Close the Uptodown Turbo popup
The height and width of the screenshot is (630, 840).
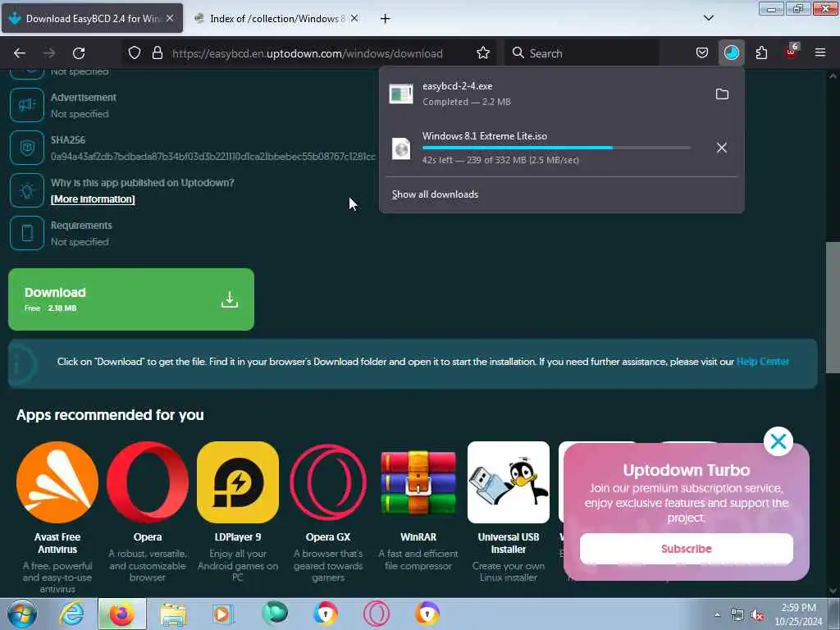pos(778,441)
